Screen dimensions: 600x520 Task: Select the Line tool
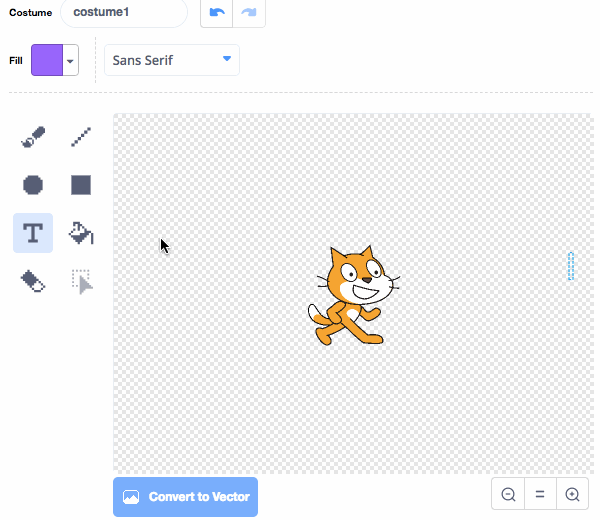81,137
